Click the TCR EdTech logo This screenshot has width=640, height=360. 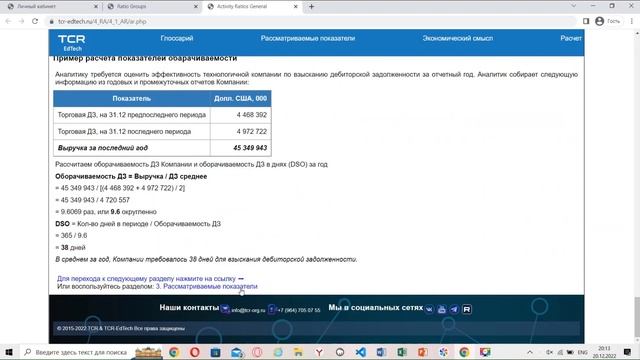click(71, 42)
